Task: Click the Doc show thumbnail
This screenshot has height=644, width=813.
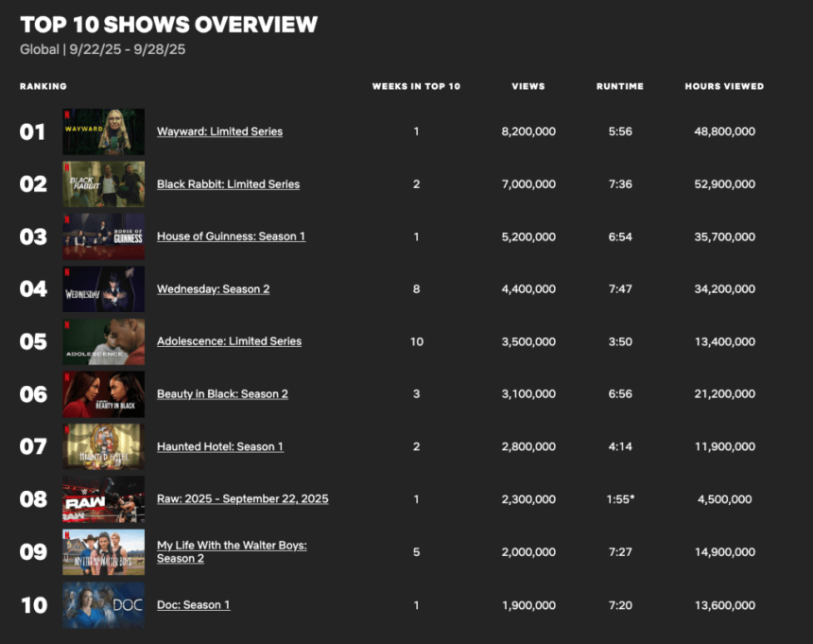Action: pyautogui.click(x=103, y=604)
